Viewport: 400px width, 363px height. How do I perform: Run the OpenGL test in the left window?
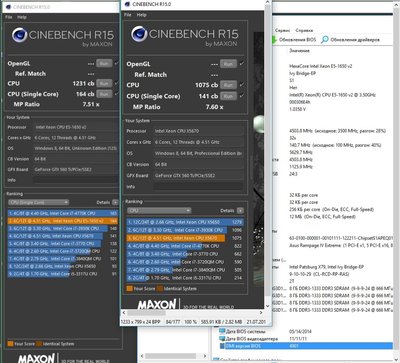pos(104,63)
